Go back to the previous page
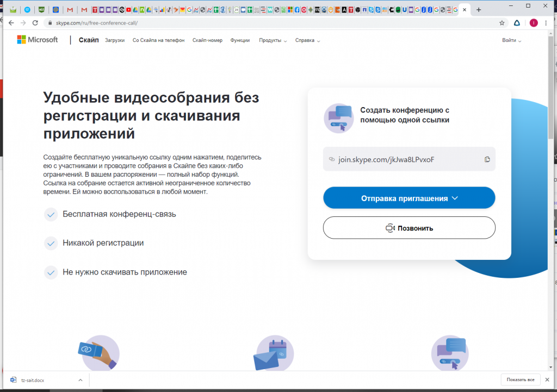 [x=11, y=23]
